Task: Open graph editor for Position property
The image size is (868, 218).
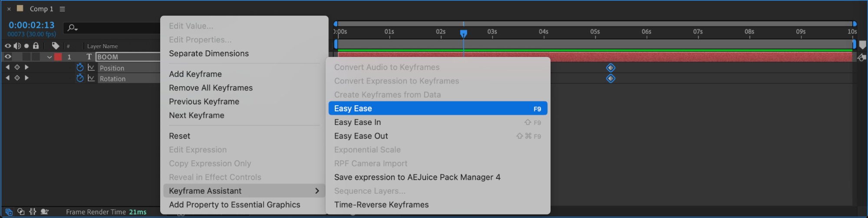Action: [91, 67]
